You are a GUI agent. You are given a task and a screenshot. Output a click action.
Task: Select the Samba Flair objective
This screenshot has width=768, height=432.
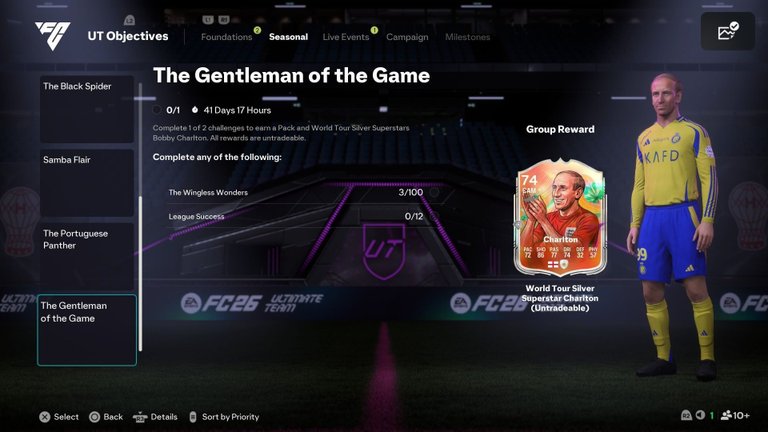point(87,183)
